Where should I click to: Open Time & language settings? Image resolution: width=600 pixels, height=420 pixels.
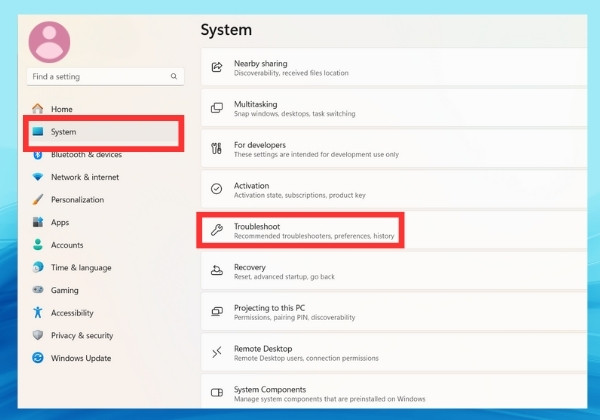pyautogui.click(x=103, y=267)
